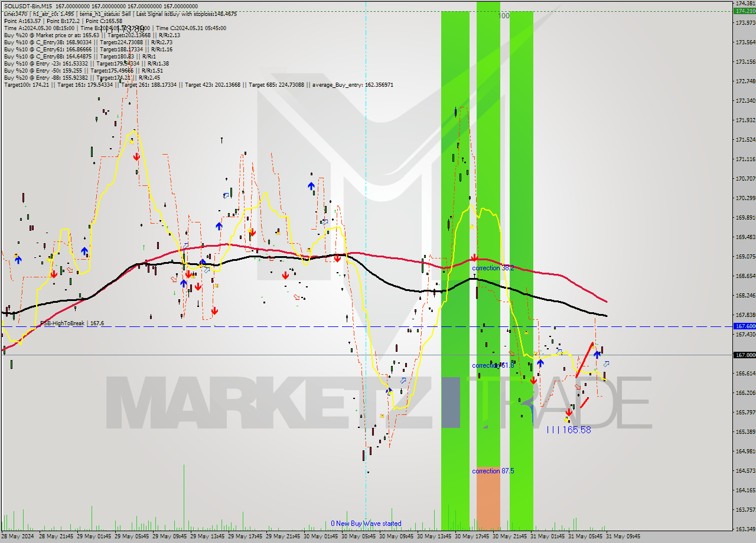Select the leftmost blue up arrow signal
This screenshot has height=543, width=756.
click(18, 260)
